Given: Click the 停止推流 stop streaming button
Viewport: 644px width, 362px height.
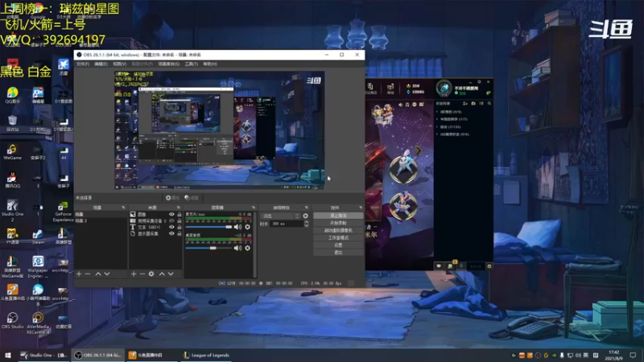Looking at the screenshot, I should (338, 216).
